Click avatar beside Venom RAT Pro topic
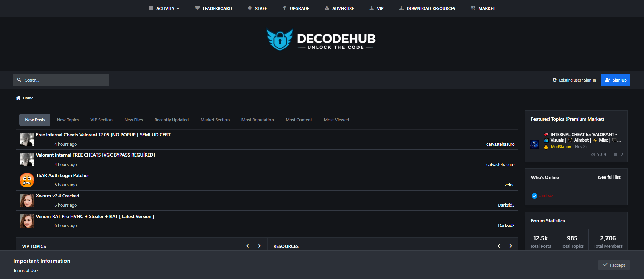644x279 pixels. pyautogui.click(x=27, y=221)
